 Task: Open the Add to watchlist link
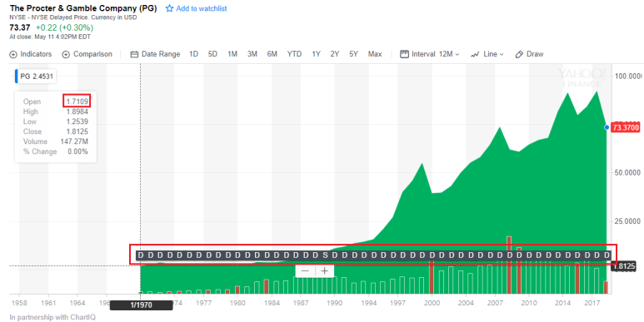pos(202,8)
